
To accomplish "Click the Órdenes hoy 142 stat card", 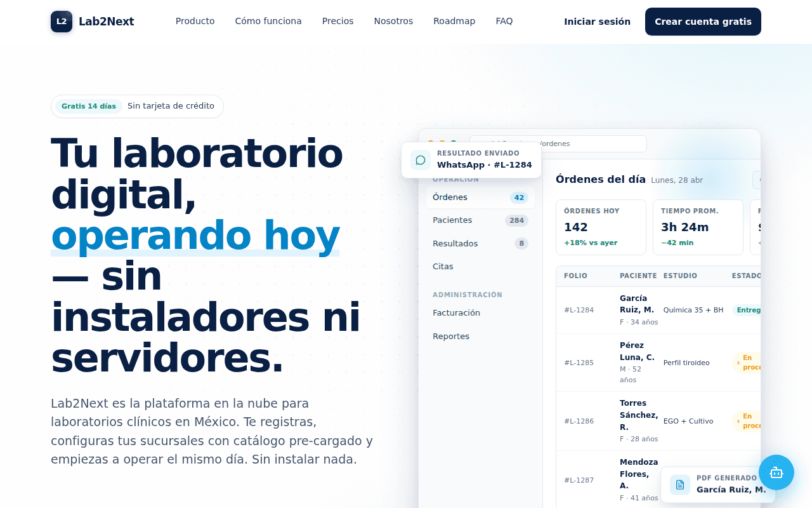I will coord(601,227).
